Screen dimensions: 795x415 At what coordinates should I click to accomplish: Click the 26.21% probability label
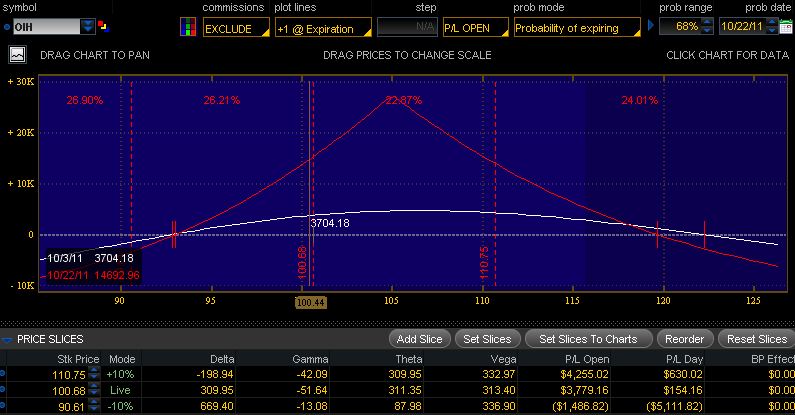pyautogui.click(x=222, y=100)
